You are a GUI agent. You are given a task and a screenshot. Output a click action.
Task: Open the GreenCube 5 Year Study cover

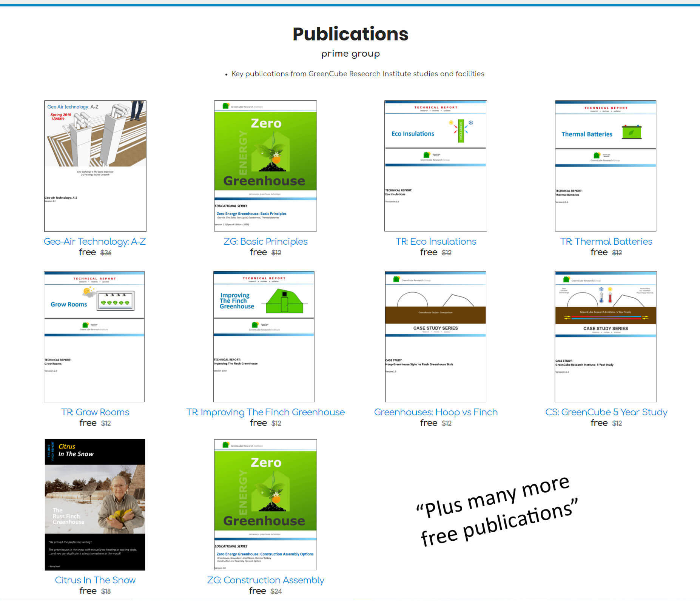606,336
